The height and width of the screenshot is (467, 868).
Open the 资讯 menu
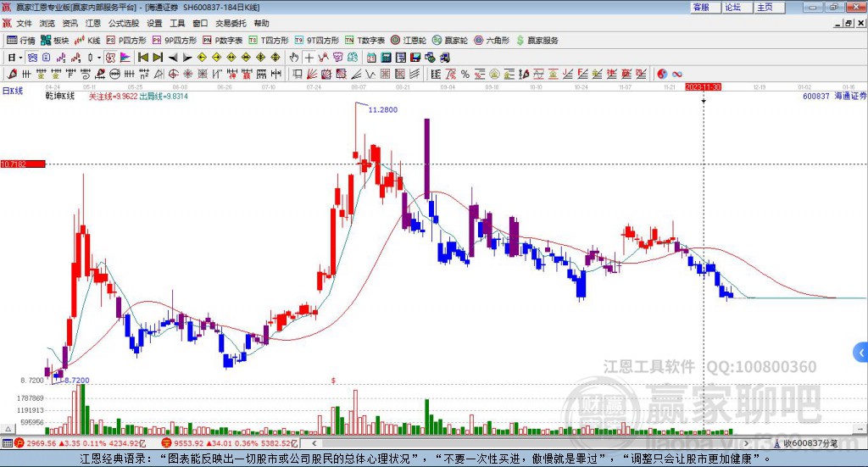point(70,23)
